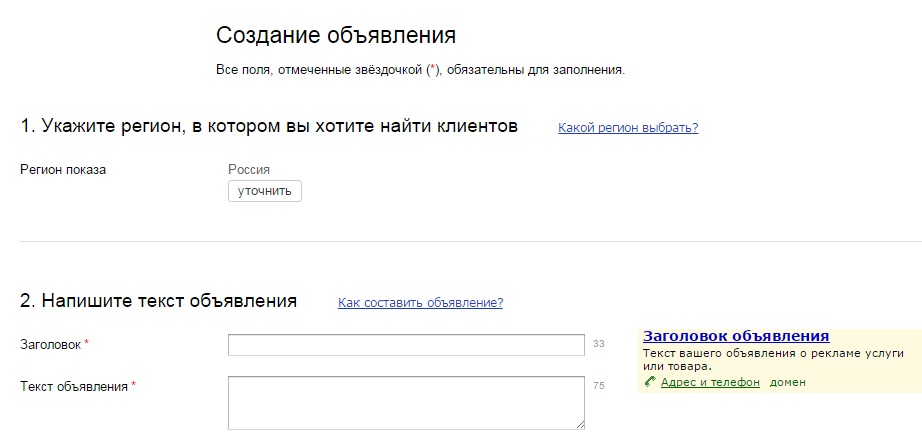Open the 'Как составить объявление?' link
This screenshot has height=441, width=922.
420,303
